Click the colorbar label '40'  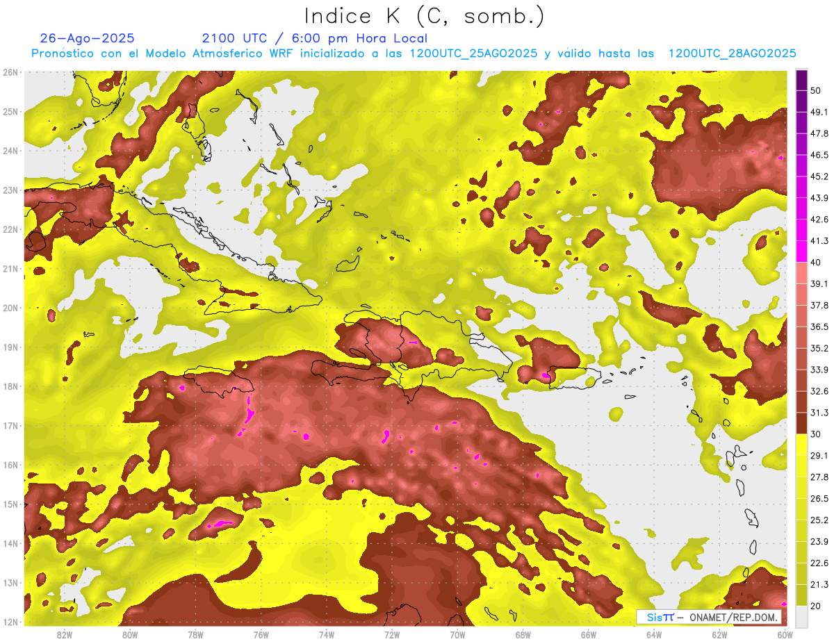tap(816, 263)
